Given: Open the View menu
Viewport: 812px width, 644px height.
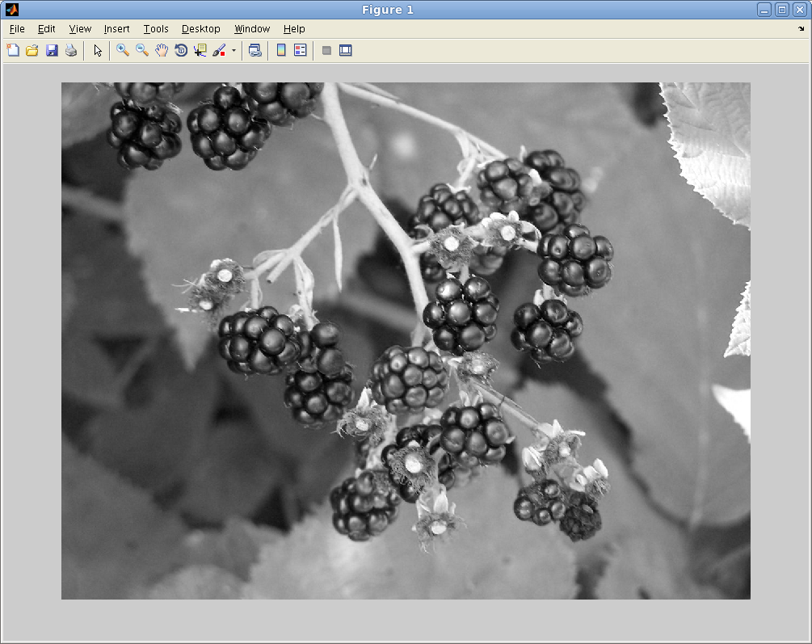Looking at the screenshot, I should coord(80,29).
